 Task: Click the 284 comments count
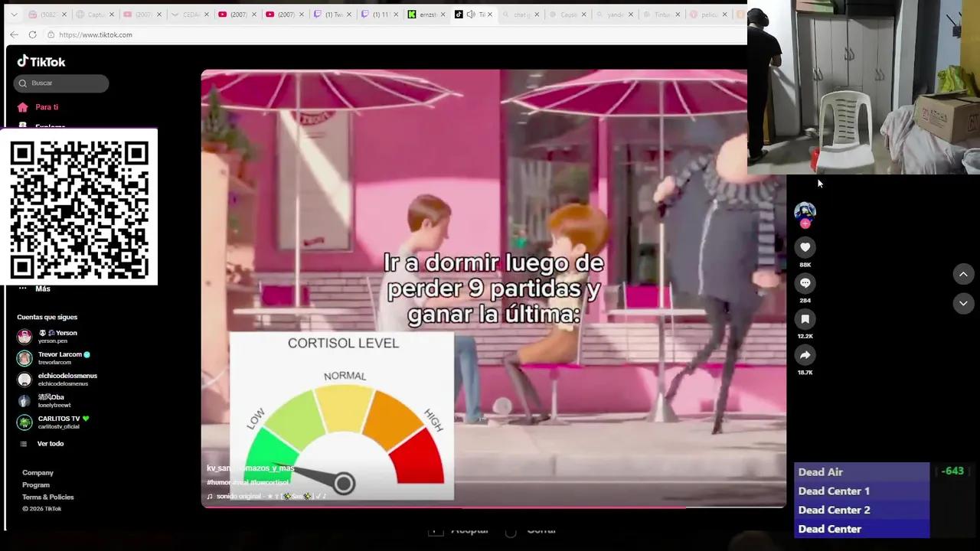click(x=805, y=301)
